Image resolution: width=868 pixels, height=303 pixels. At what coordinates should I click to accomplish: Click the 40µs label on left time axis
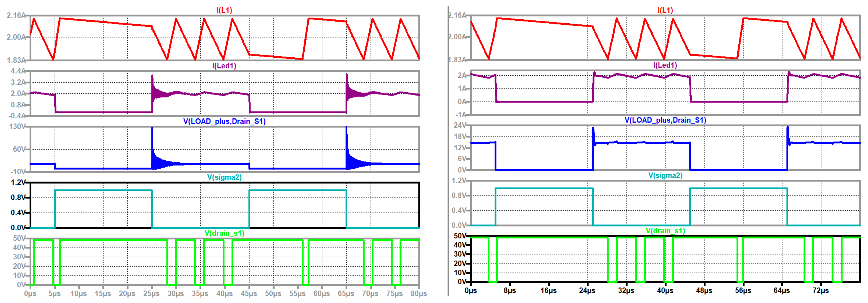(224, 294)
